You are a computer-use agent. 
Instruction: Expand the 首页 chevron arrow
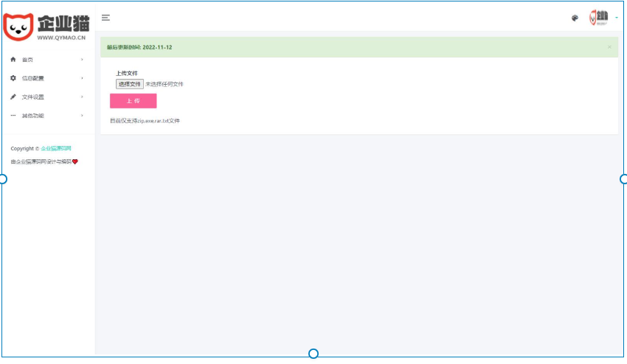click(x=82, y=60)
